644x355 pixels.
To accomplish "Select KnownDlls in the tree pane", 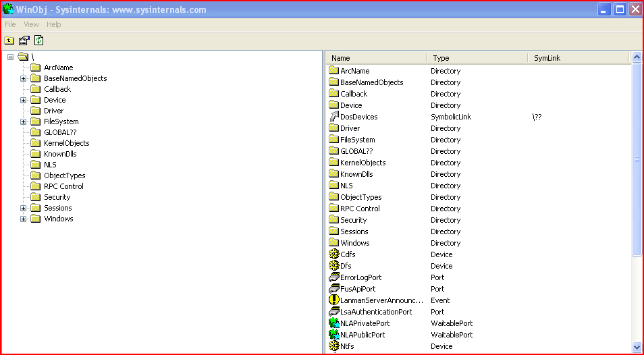I will [x=60, y=154].
